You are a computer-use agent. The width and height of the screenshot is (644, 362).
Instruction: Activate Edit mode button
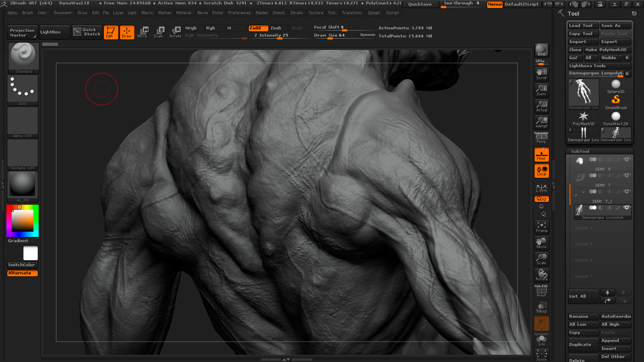(x=111, y=32)
